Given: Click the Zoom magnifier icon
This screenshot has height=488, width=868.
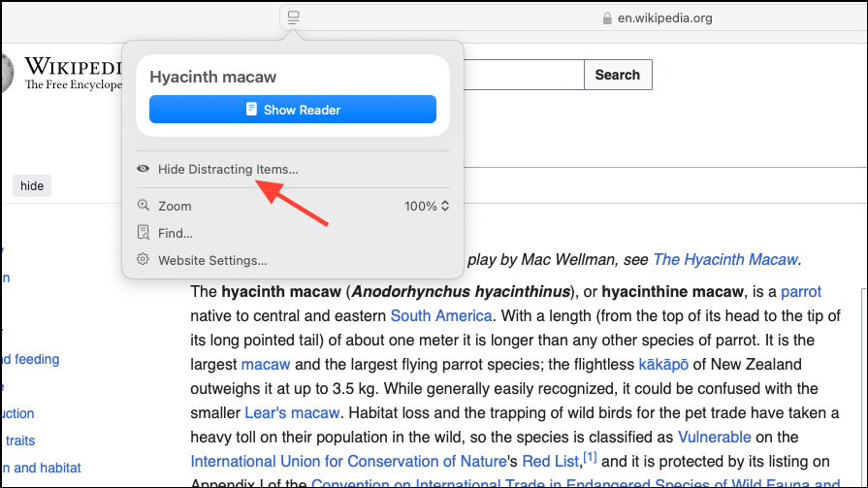Looking at the screenshot, I should pyautogui.click(x=144, y=206).
